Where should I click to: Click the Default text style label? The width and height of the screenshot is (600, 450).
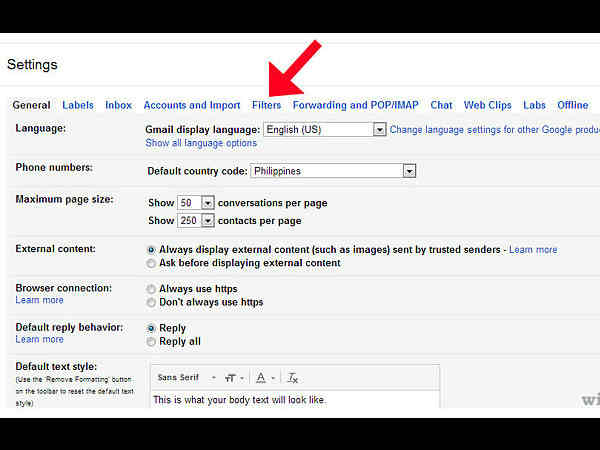coord(56,367)
